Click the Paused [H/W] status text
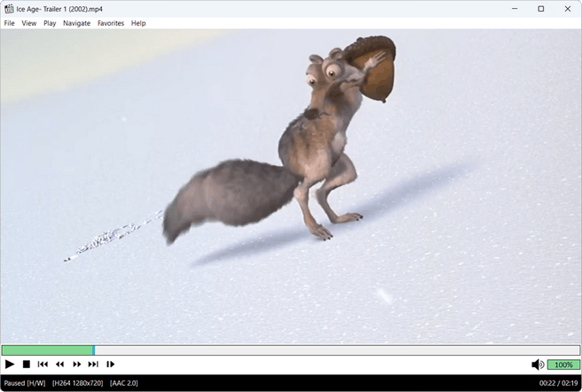Screen dimensions: 582x392 coord(25,383)
